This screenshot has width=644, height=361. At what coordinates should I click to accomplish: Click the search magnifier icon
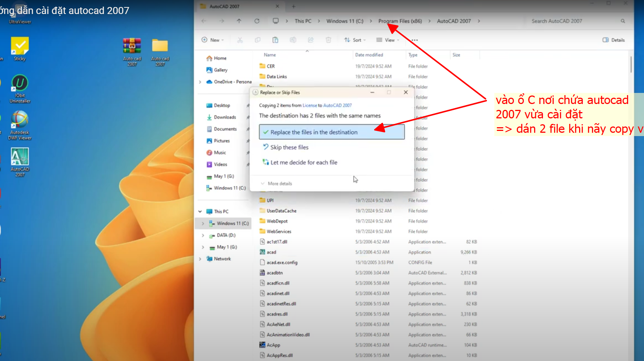pos(623,21)
